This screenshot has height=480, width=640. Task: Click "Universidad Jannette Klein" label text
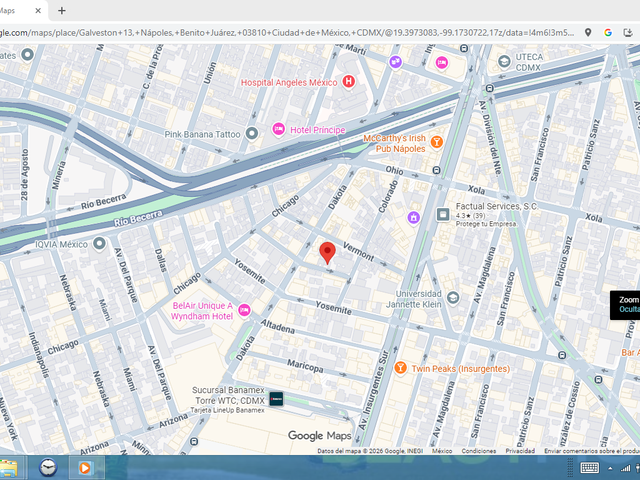coord(414,299)
